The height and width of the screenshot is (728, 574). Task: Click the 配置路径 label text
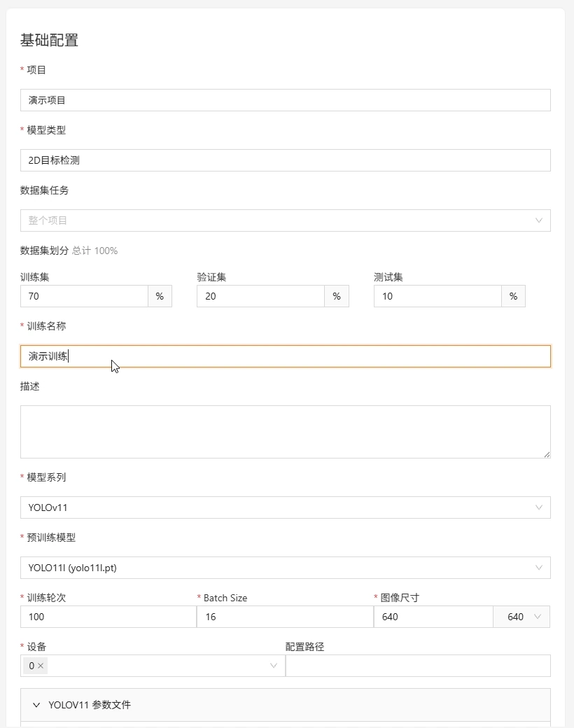click(x=304, y=647)
